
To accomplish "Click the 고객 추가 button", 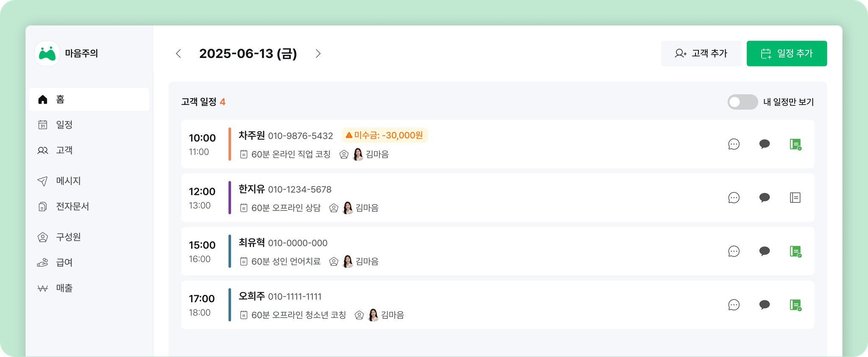I will click(x=701, y=54).
